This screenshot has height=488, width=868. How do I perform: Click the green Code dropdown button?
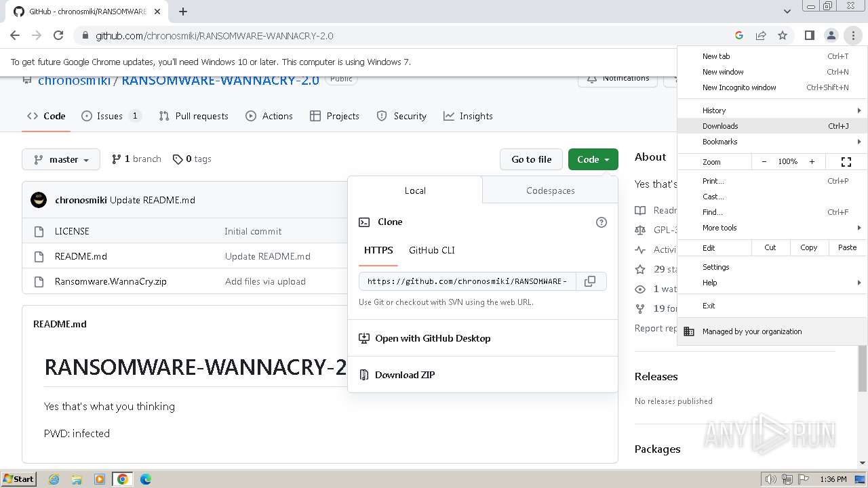(593, 159)
